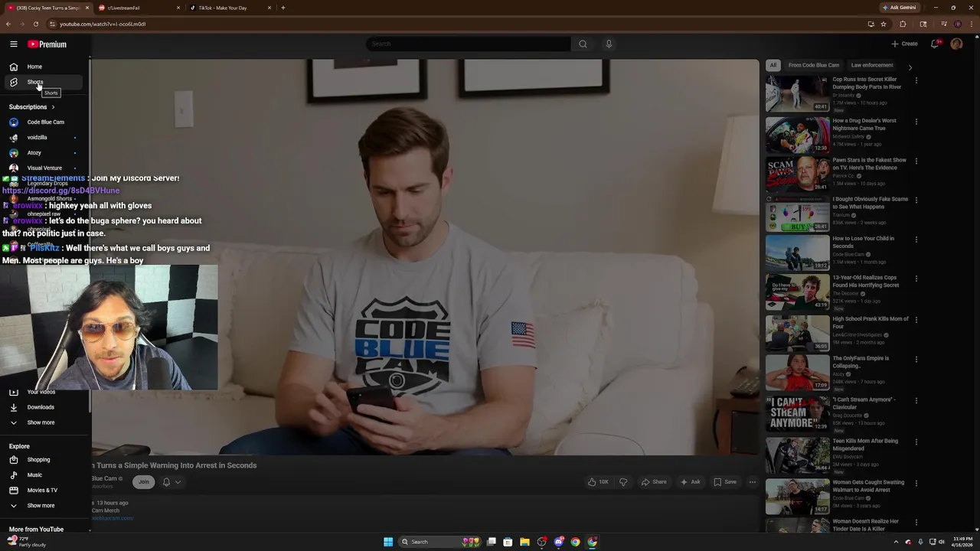
Task: Expand Show more under Explore
Action: pos(45,506)
